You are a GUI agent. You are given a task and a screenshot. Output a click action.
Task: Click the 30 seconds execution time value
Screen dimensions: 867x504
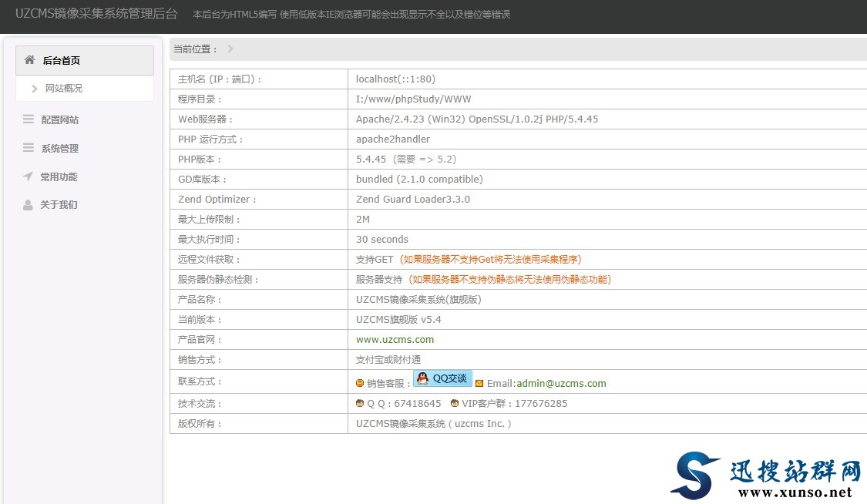point(382,240)
